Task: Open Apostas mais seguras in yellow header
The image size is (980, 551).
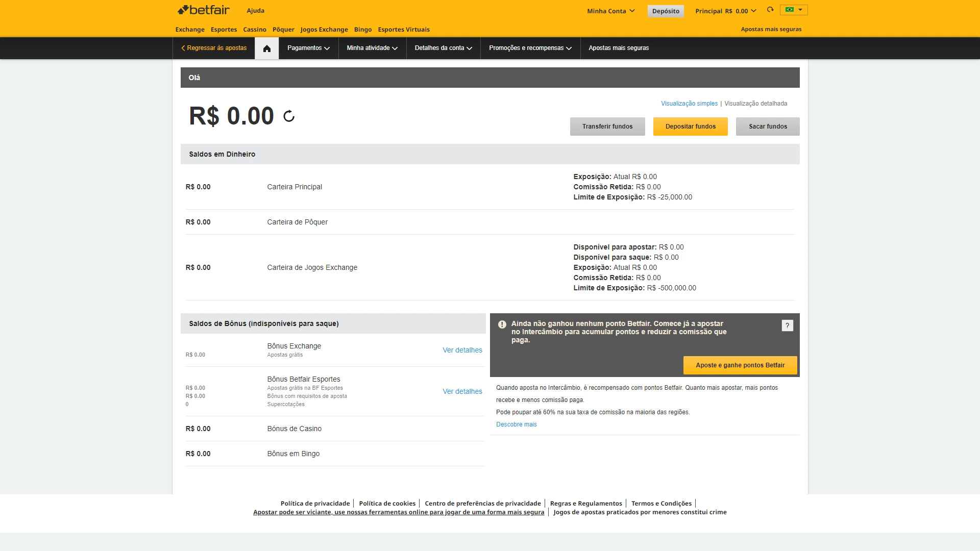Action: [771, 29]
